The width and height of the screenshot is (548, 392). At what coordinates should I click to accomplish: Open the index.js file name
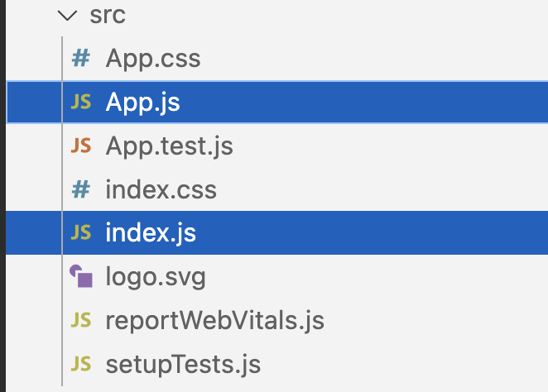point(151,233)
